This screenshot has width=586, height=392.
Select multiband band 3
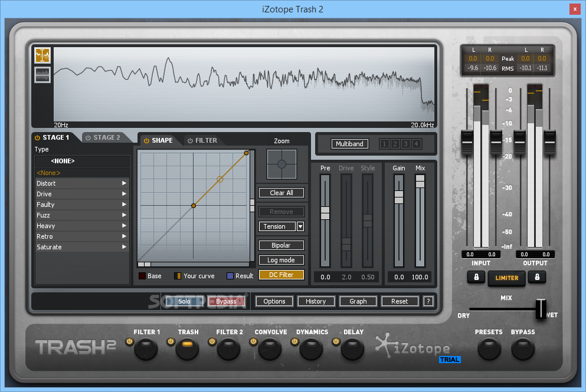tap(406, 144)
